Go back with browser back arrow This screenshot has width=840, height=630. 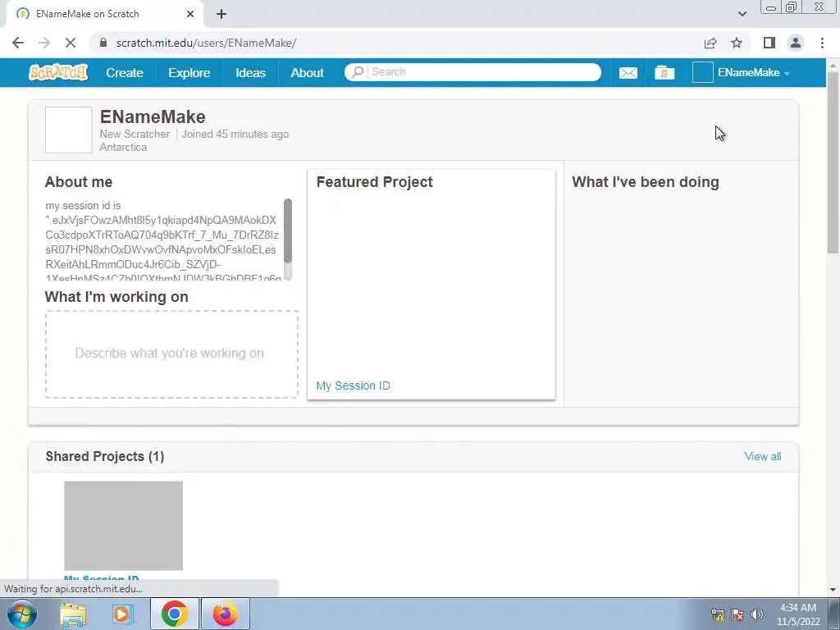click(18, 43)
